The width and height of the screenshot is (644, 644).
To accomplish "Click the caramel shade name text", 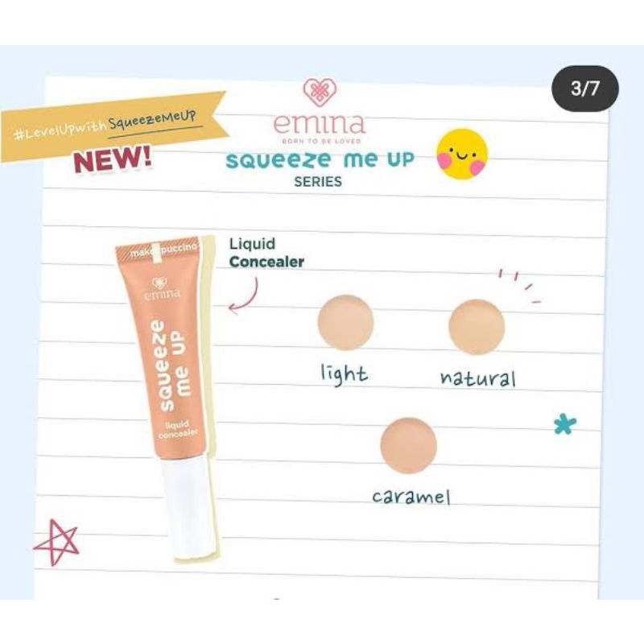I will pos(411,497).
